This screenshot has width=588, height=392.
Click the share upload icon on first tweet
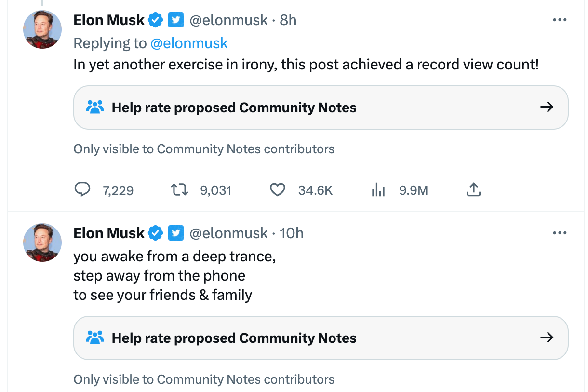point(473,190)
